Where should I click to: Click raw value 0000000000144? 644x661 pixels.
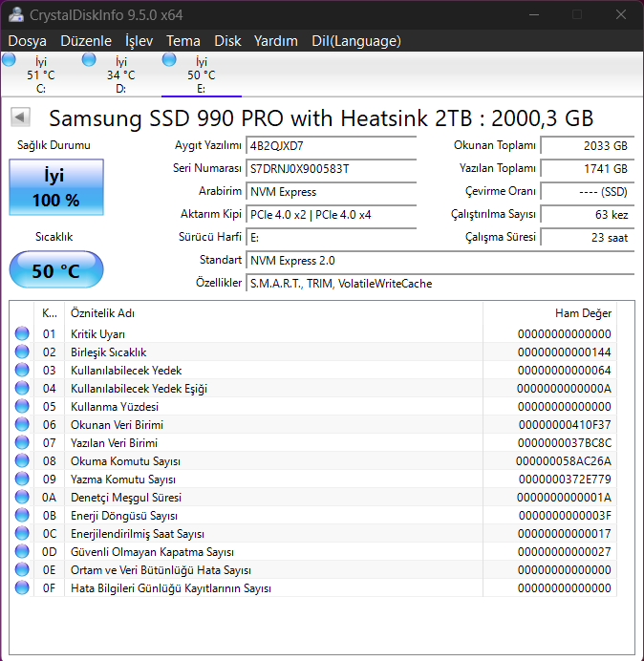click(x=565, y=352)
